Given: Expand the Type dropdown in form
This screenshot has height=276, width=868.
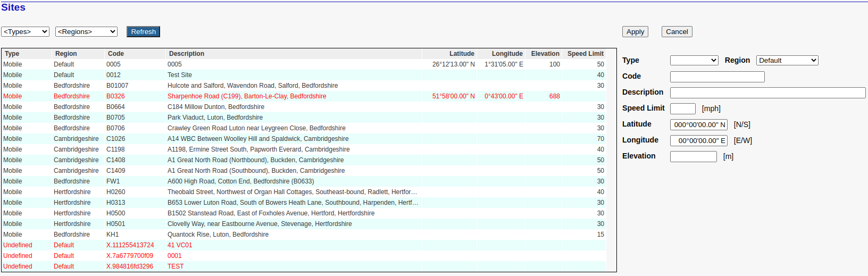Looking at the screenshot, I should tap(694, 61).
